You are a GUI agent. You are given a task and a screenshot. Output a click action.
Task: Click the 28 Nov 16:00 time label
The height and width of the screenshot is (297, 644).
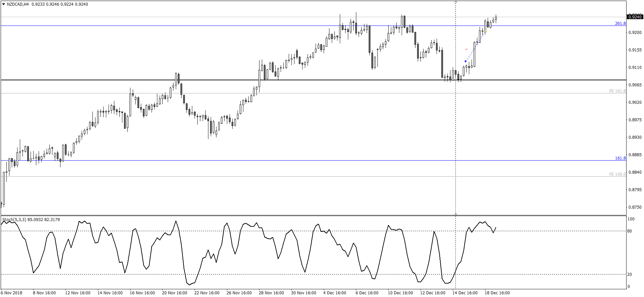point(271,293)
